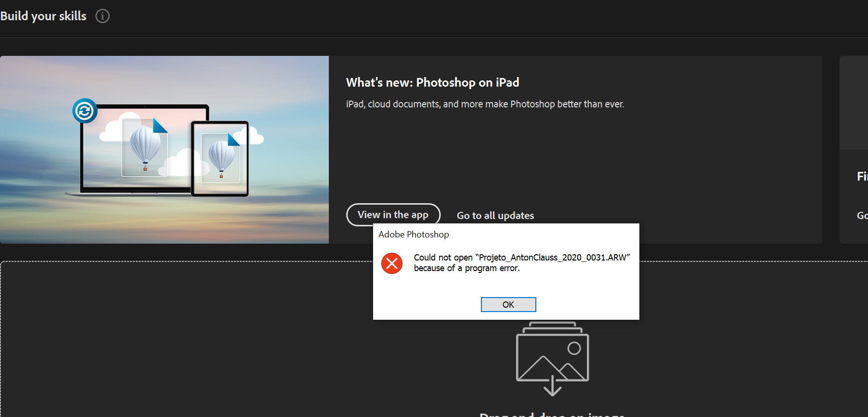The height and width of the screenshot is (417, 868).
Task: Click the cloud sync icon on the promo image
Action: [x=85, y=111]
